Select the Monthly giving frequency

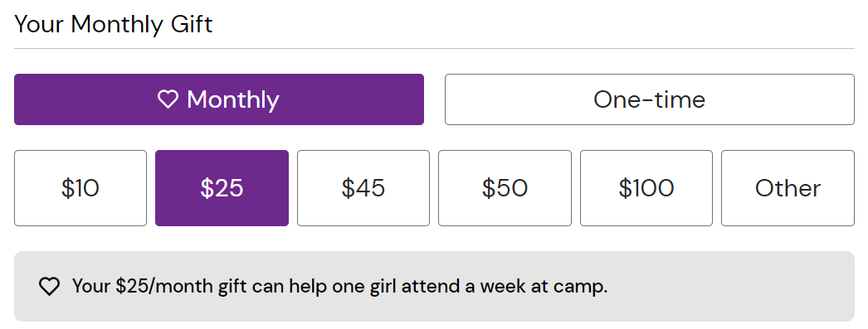pos(219,99)
